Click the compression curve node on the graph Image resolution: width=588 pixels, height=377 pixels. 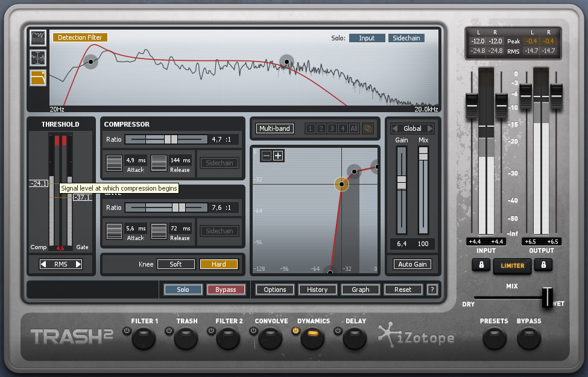341,185
